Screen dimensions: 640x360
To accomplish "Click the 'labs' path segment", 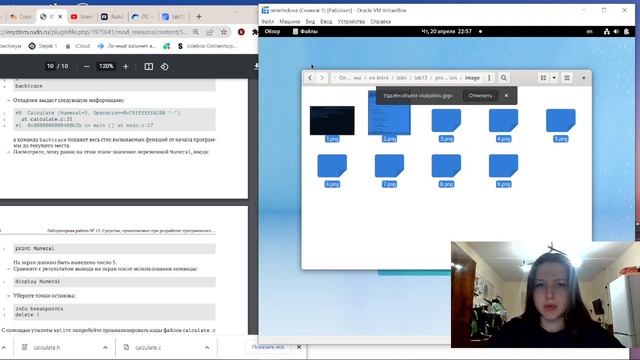I will click(x=402, y=78).
